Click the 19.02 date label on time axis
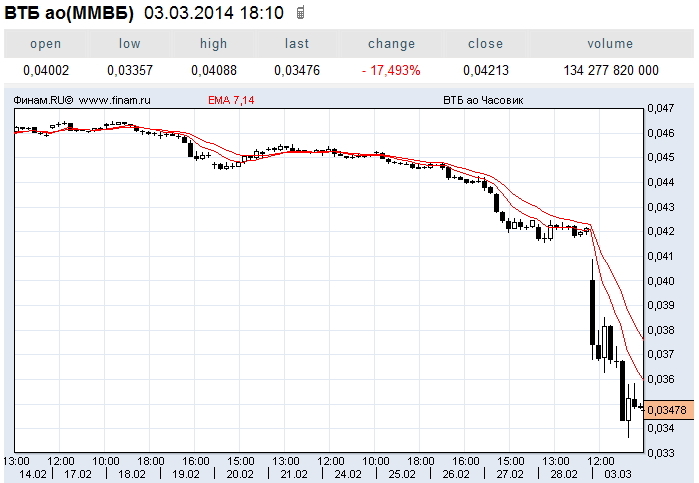Image resolution: width=699 pixels, height=483 pixels. (x=185, y=475)
